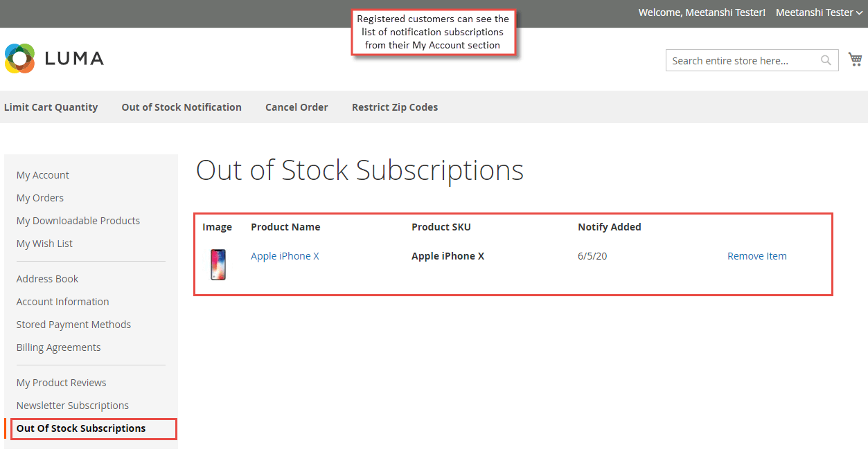Open Account Information
The width and height of the screenshot is (868, 454).
click(63, 302)
